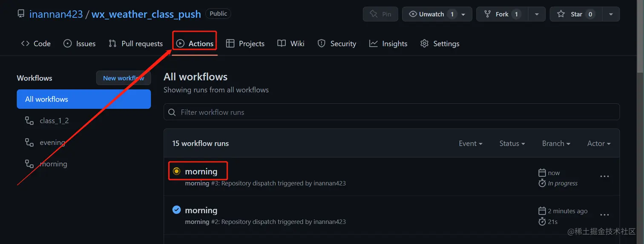Open repository Settings tab
Image resolution: width=644 pixels, height=244 pixels.
point(440,43)
